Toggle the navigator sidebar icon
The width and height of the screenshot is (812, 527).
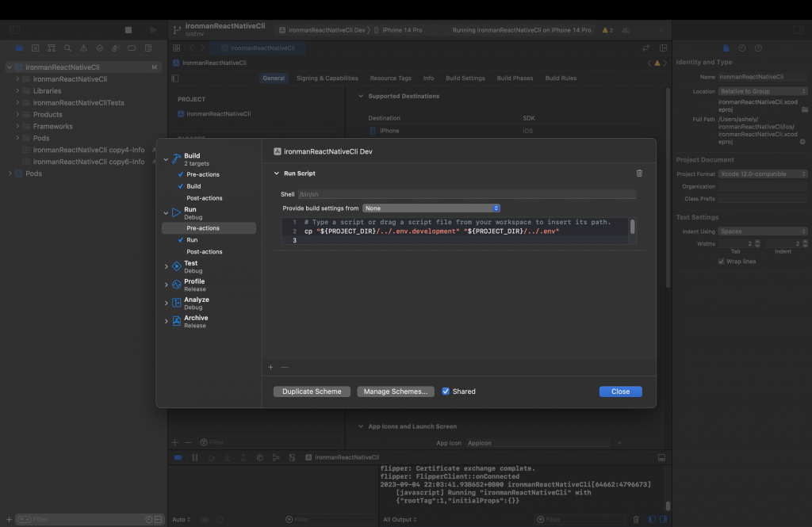click(x=14, y=30)
